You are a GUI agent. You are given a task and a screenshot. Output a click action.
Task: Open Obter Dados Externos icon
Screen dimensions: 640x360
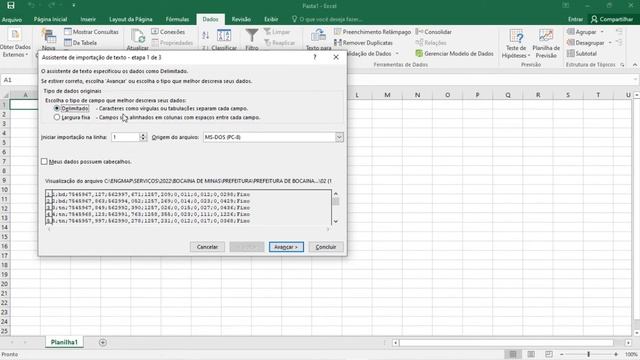point(16,35)
